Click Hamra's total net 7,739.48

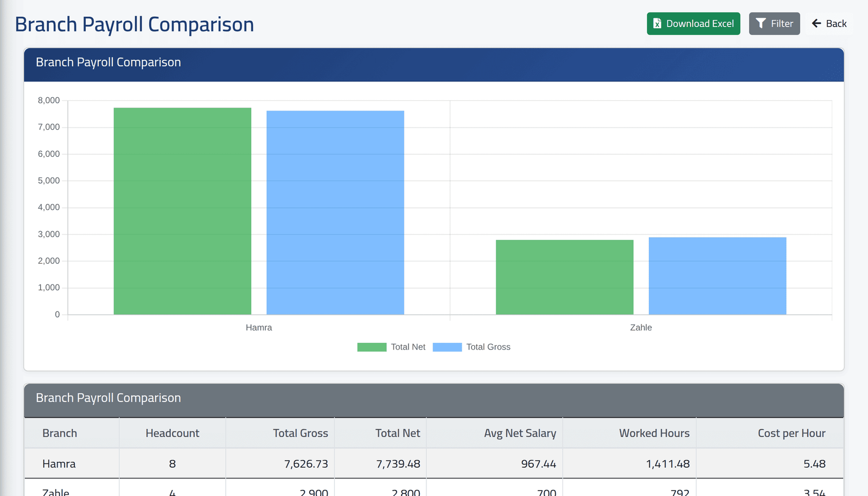point(398,464)
